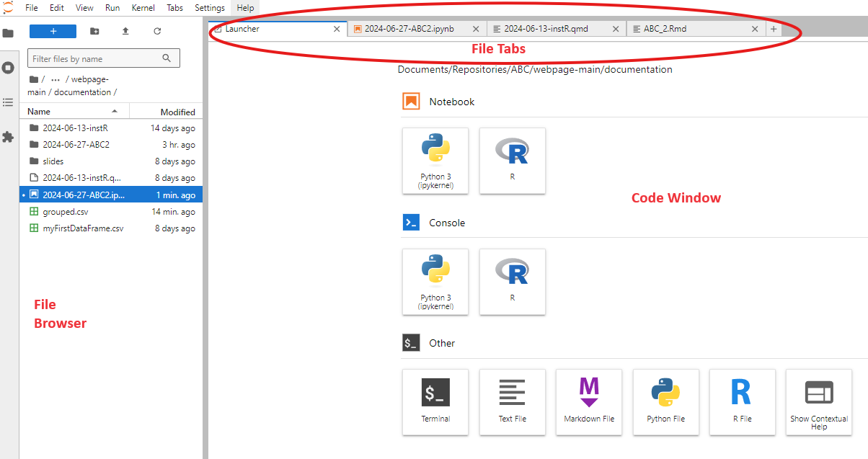Click the Running Terminals and Kernels sidebar icon
868x459 pixels.
tap(9, 68)
